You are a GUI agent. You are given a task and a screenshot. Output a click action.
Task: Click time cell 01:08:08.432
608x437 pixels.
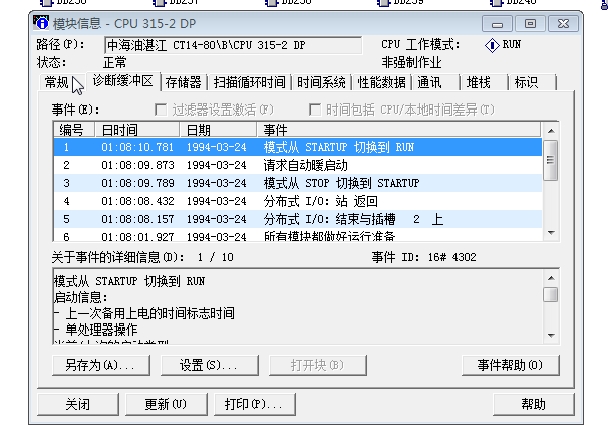pos(138,201)
